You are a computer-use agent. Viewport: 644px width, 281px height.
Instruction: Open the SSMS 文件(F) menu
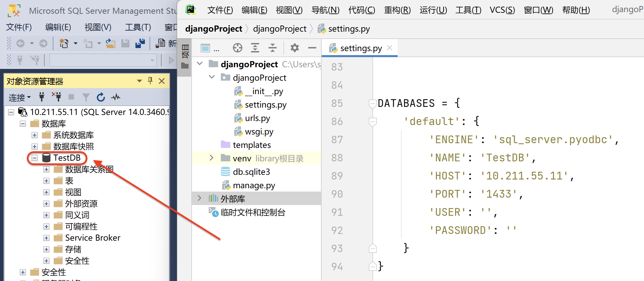19,27
